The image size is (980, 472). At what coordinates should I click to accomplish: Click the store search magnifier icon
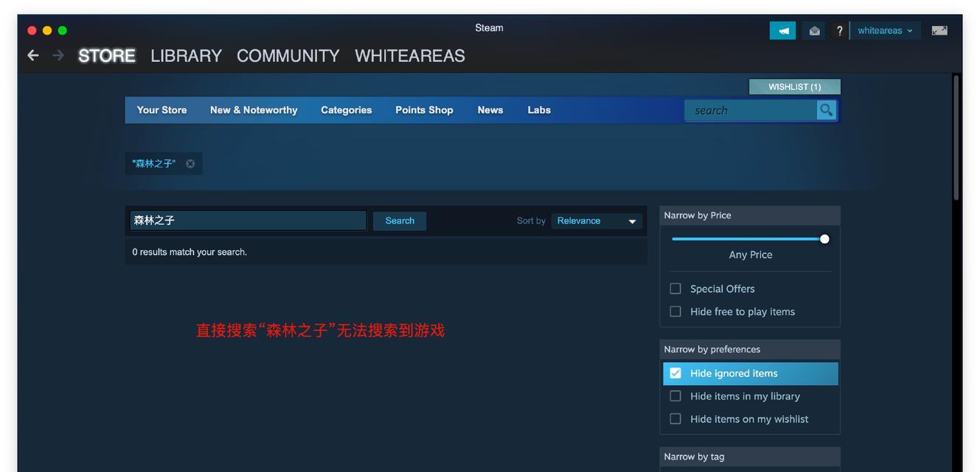826,110
